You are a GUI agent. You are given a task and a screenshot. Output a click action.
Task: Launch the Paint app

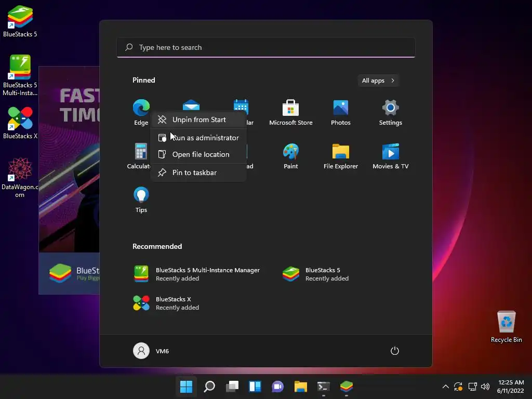point(291,156)
